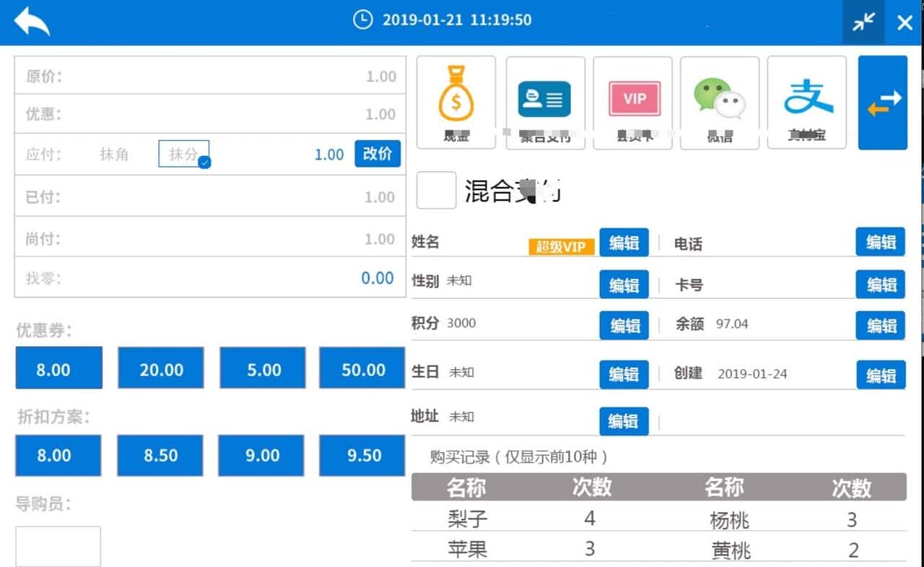This screenshot has height=567, width=924.
Task: Apply the 9.50 discount plan
Action: [362, 455]
